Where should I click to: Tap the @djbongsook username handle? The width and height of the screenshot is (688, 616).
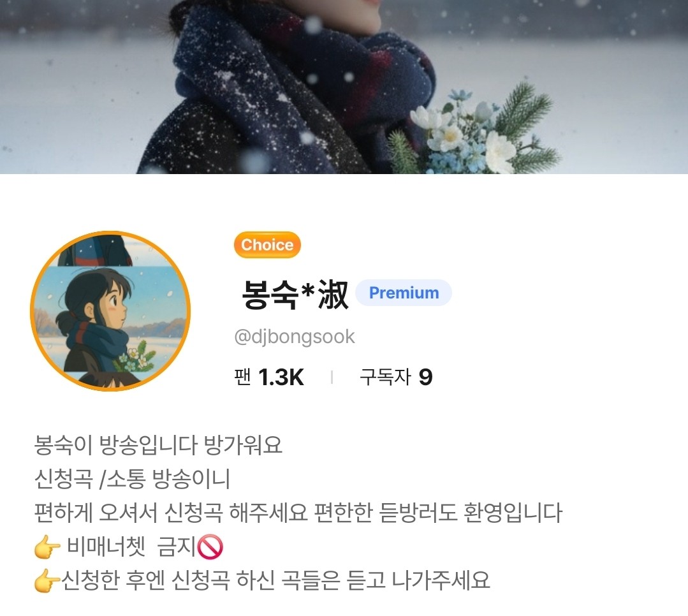295,337
